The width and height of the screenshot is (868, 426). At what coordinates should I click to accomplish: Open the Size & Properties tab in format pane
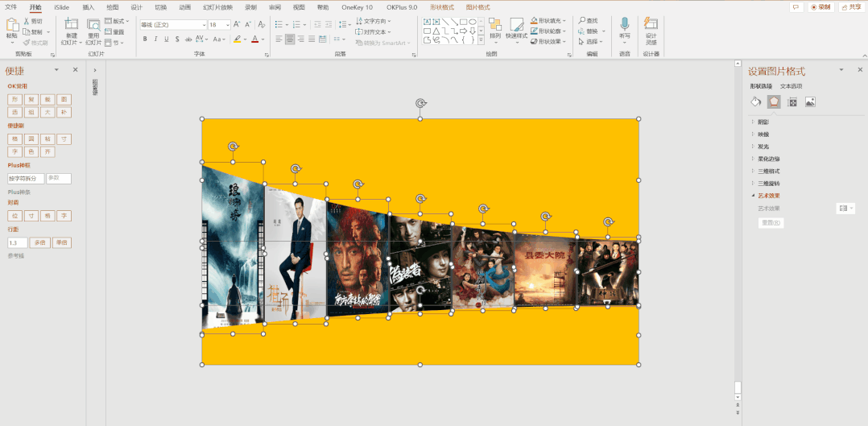(792, 102)
